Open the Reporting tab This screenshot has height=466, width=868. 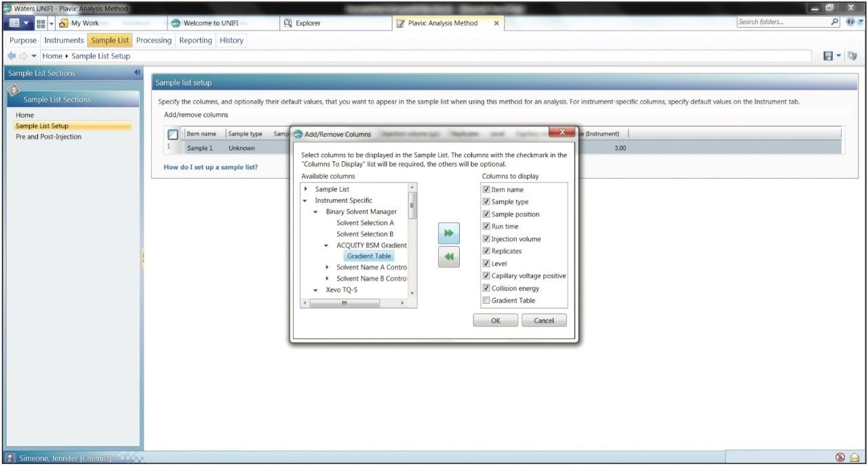(x=195, y=41)
